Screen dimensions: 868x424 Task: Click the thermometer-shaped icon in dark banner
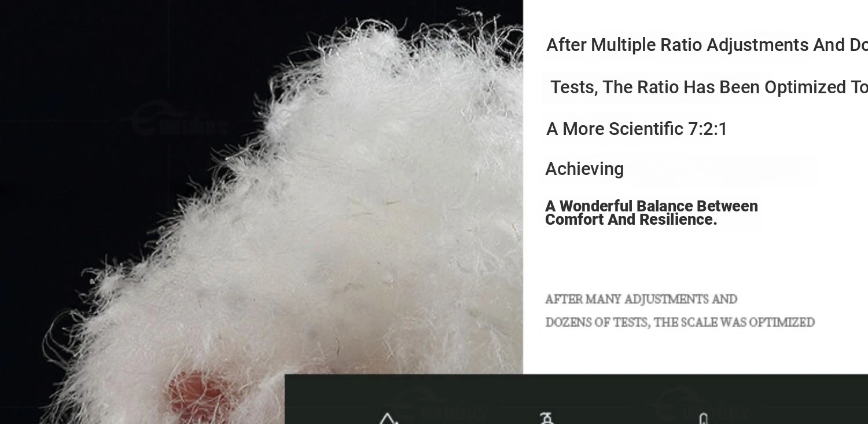703,419
